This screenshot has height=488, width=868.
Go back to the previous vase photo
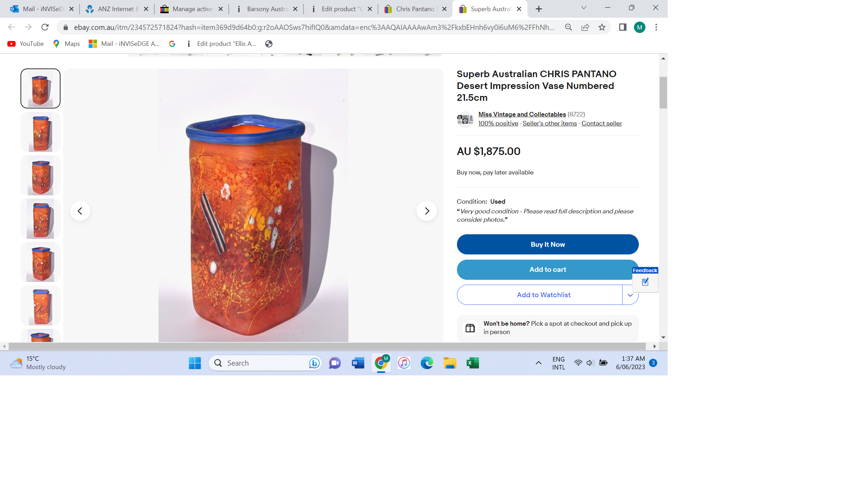point(80,211)
